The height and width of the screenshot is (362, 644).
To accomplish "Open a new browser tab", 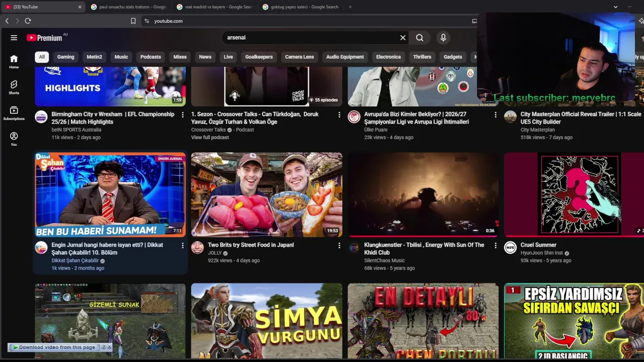I will pos(350,7).
